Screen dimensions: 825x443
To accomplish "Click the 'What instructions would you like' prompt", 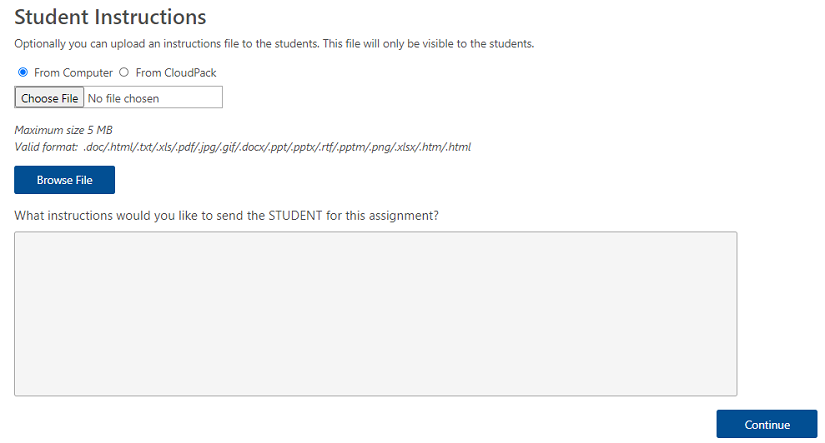I will (x=226, y=215).
